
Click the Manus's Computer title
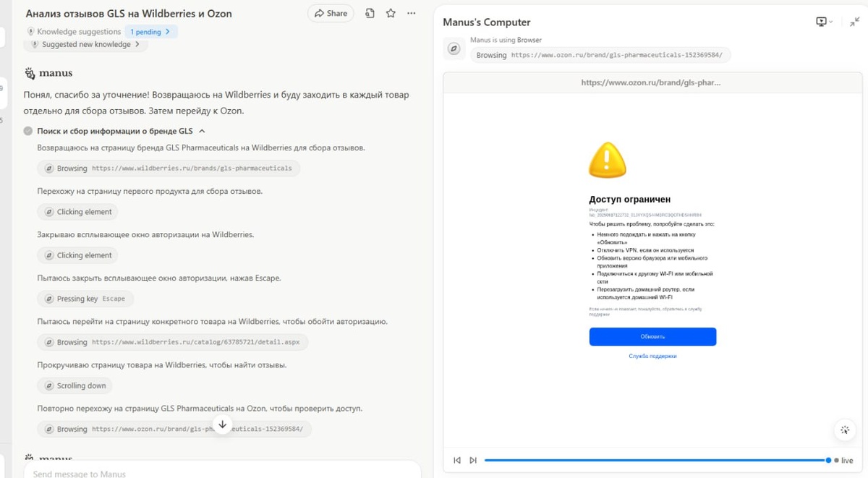[487, 22]
